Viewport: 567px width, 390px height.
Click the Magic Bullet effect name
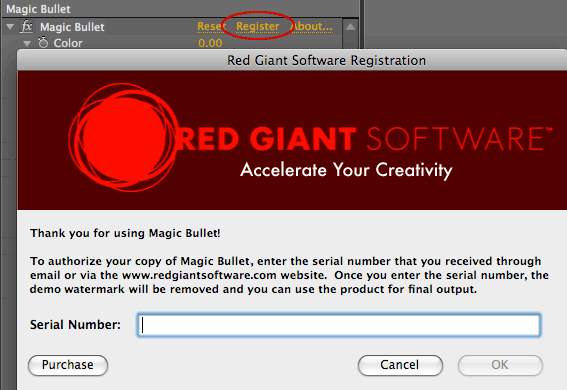point(72,27)
